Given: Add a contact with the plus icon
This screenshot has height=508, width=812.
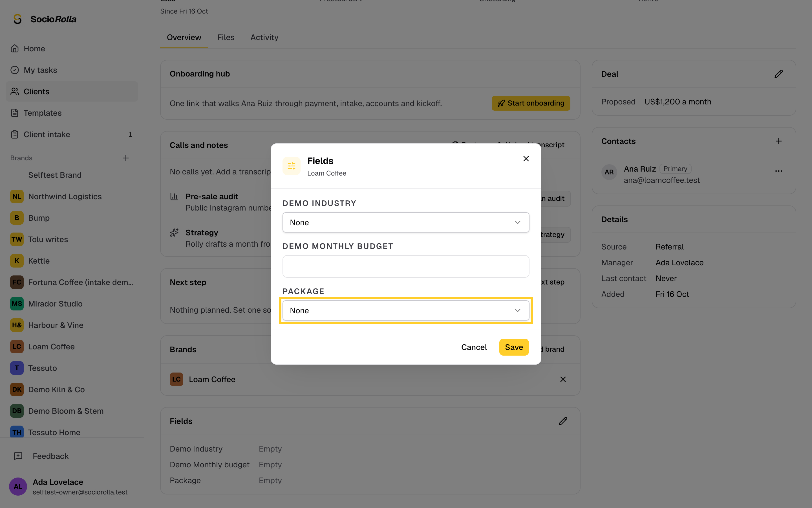Looking at the screenshot, I should 778,141.
